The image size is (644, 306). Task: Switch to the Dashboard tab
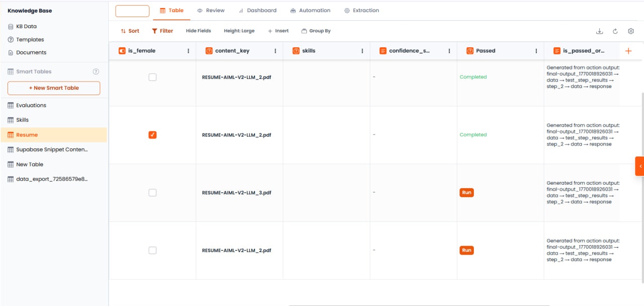point(258,10)
